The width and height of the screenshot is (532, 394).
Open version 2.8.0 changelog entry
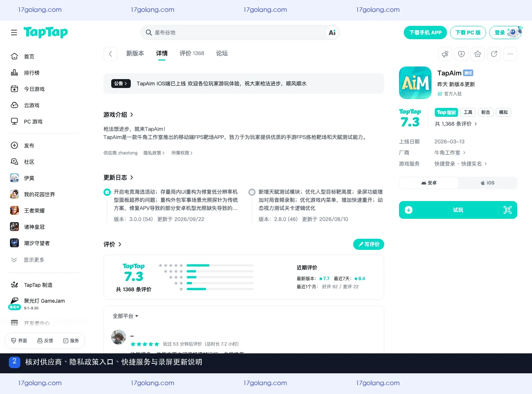[x=316, y=206]
